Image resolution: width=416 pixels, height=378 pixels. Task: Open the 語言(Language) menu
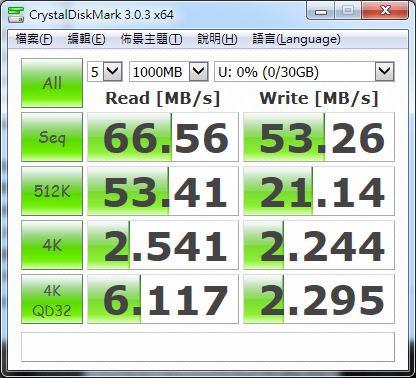coord(296,39)
